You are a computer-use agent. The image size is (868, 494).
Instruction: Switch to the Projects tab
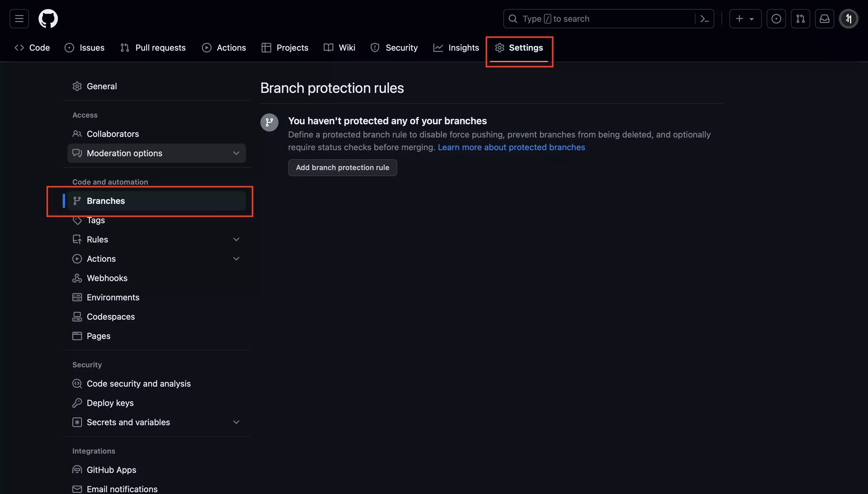pyautogui.click(x=285, y=48)
